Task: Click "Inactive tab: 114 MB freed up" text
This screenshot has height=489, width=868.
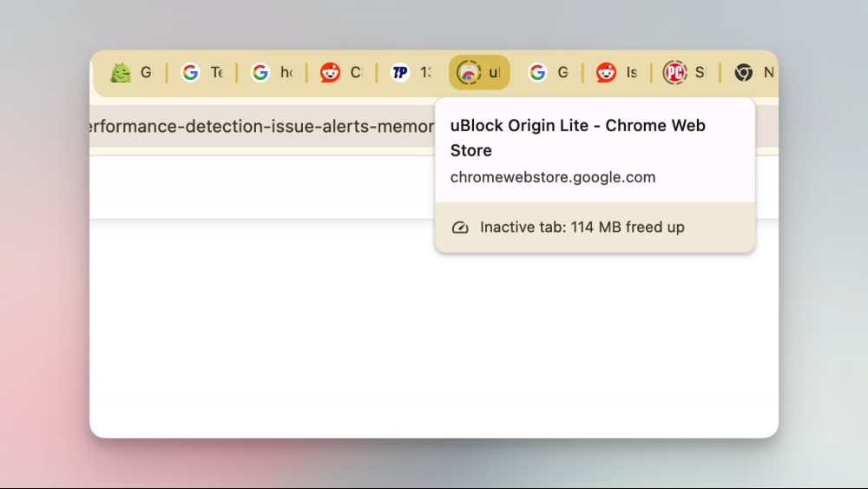Action: pos(582,227)
